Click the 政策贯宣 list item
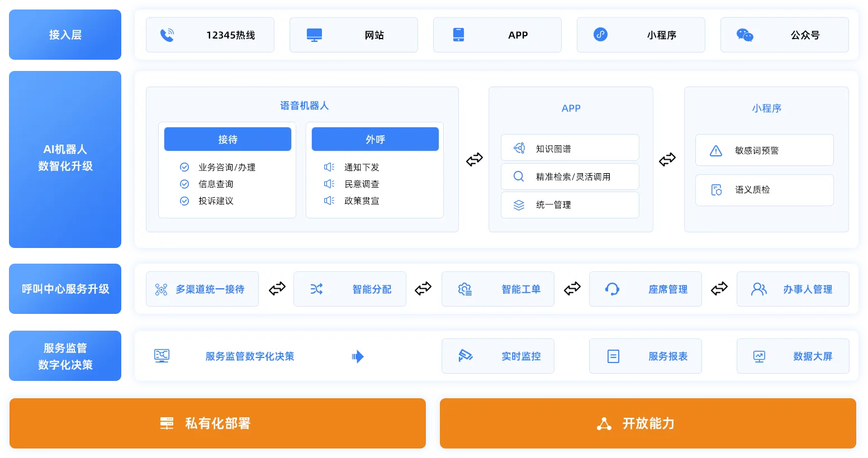Screen dimensions: 868x458 coord(362,201)
